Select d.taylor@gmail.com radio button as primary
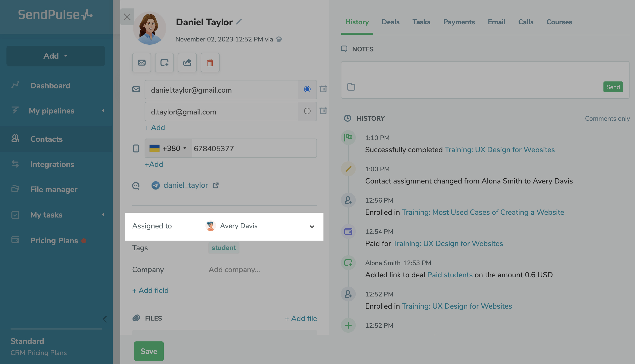 [307, 111]
